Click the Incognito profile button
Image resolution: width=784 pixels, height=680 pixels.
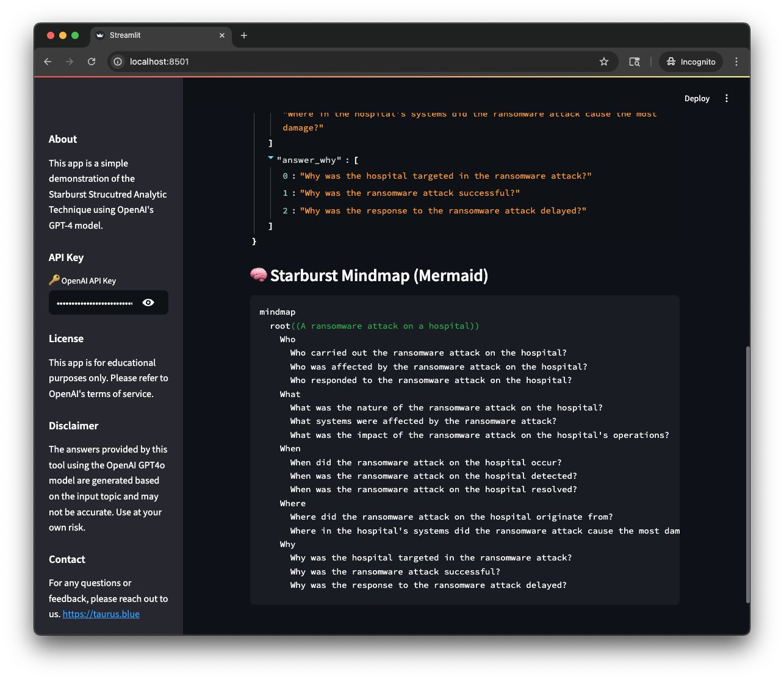691,62
